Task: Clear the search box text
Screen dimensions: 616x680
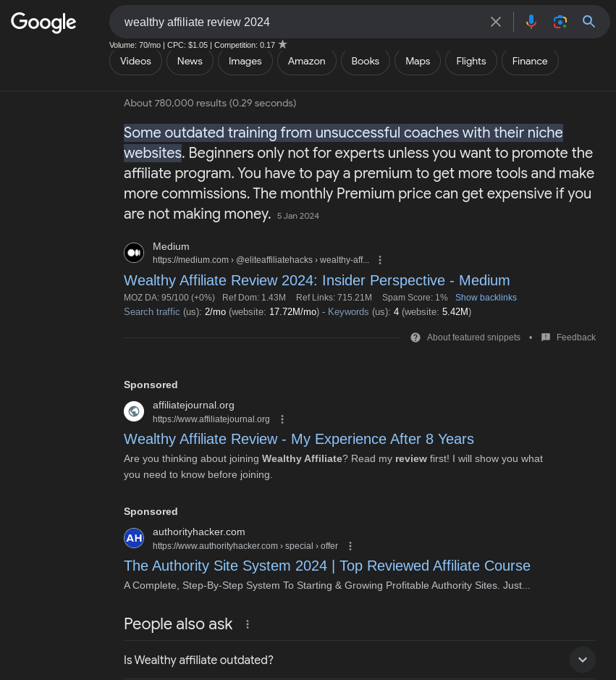Action: 496,22
